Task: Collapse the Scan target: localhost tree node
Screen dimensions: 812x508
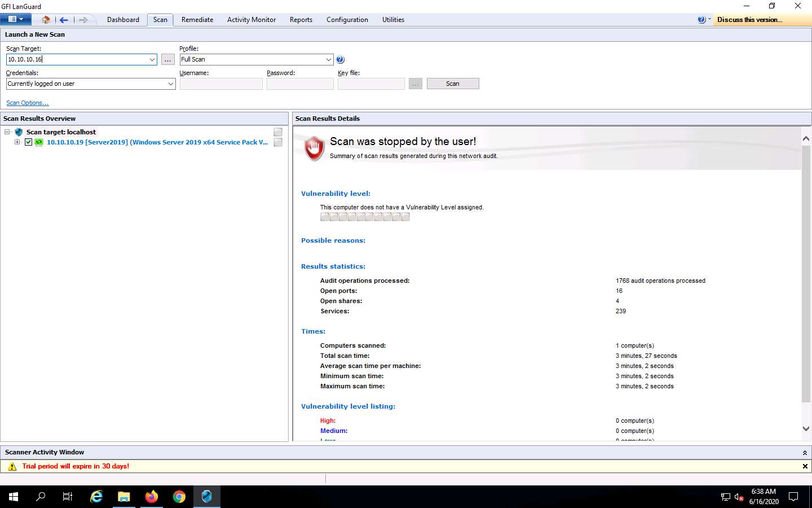Action: click(7, 132)
